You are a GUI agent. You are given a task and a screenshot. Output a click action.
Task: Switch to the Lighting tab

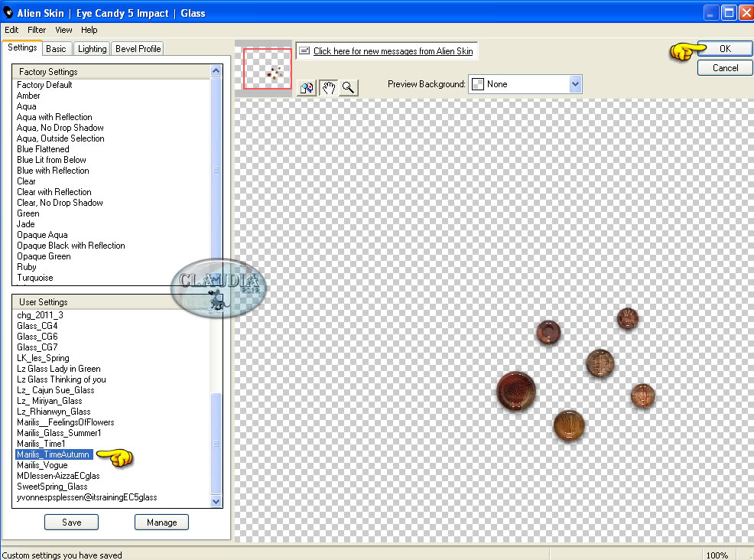click(92, 49)
